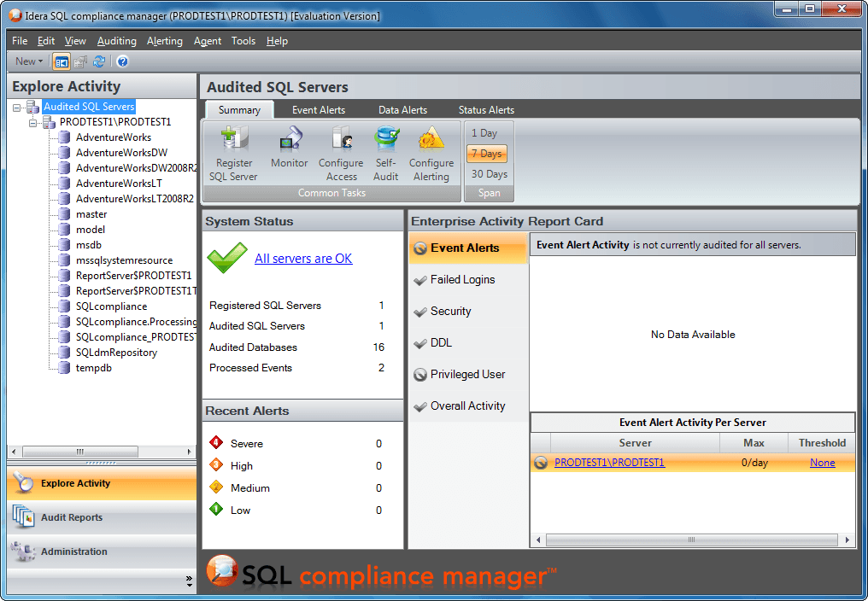Click the None threshold link
868x601 pixels.
(x=822, y=463)
